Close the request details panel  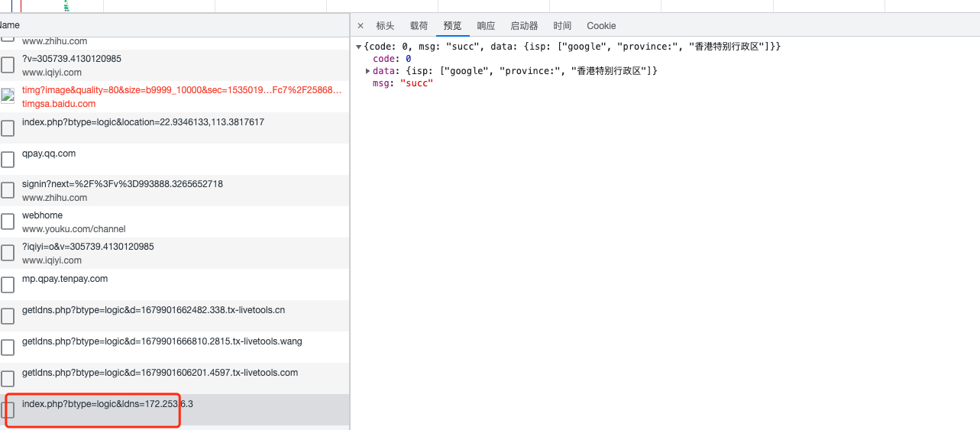(x=361, y=26)
